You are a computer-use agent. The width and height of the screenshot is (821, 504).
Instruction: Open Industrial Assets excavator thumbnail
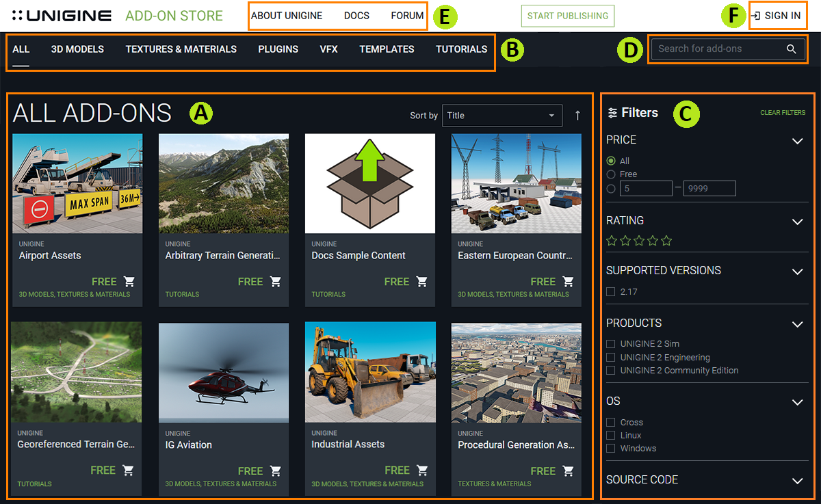(370, 372)
